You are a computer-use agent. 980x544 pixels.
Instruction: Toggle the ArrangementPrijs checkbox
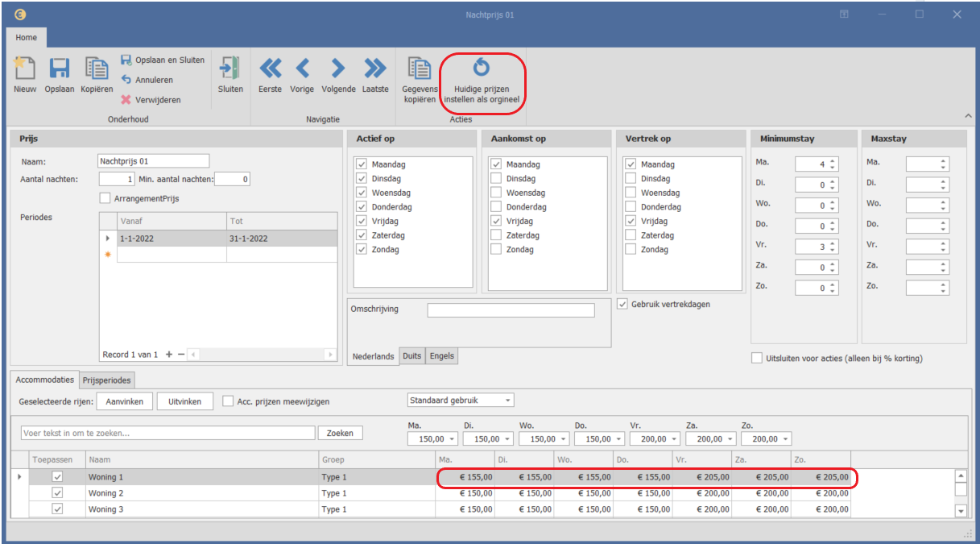[105, 198]
